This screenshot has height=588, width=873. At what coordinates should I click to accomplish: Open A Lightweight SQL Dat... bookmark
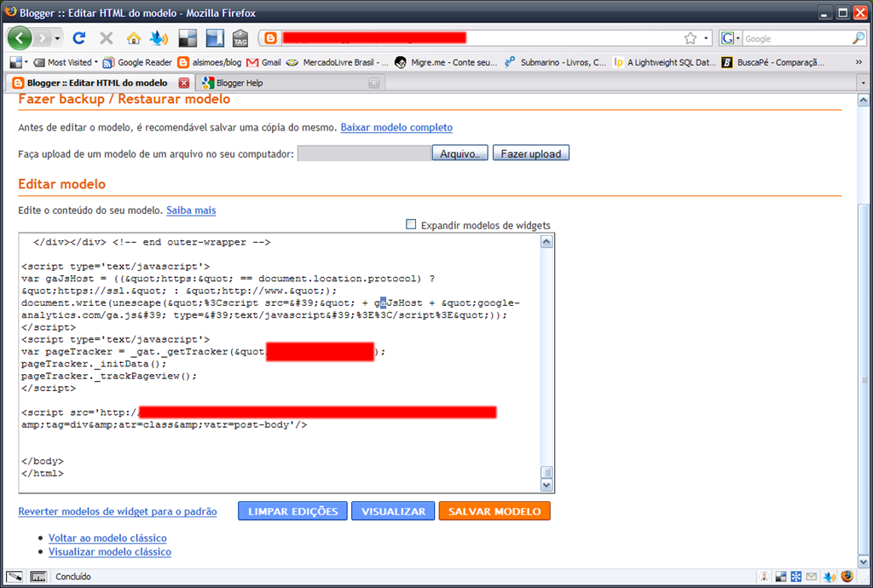pyautogui.click(x=664, y=62)
